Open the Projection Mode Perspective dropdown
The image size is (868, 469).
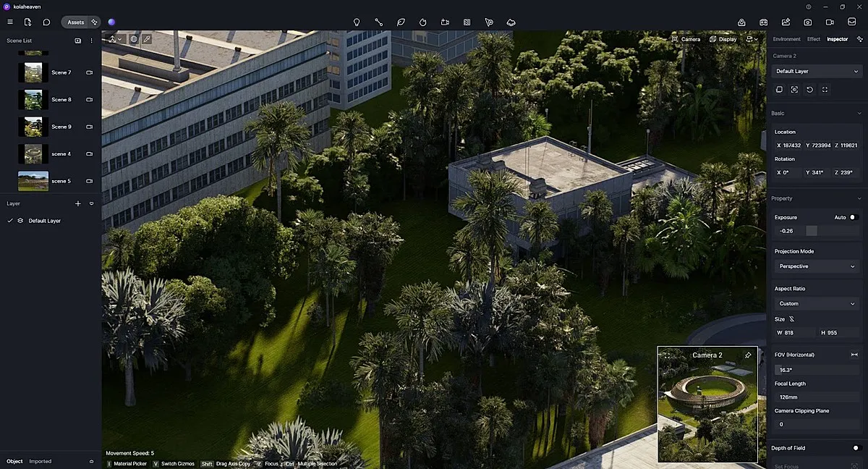coord(817,266)
